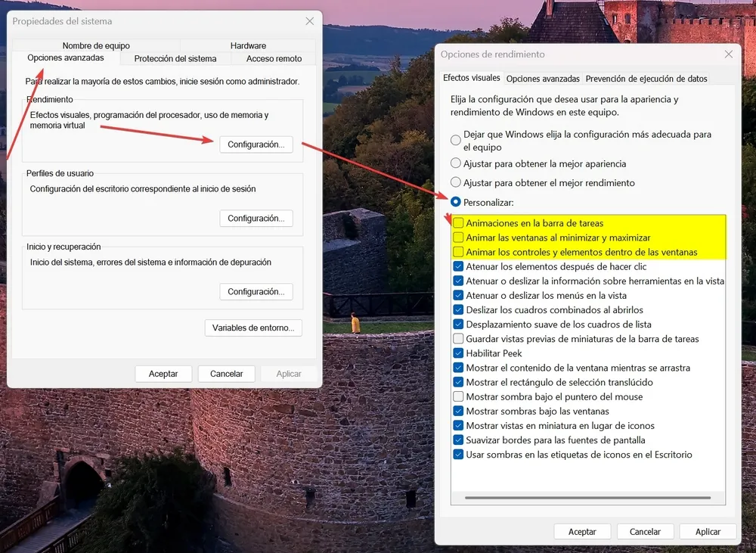Uncheck Desplazamiento suave de los cuadros de lista

pos(458,325)
